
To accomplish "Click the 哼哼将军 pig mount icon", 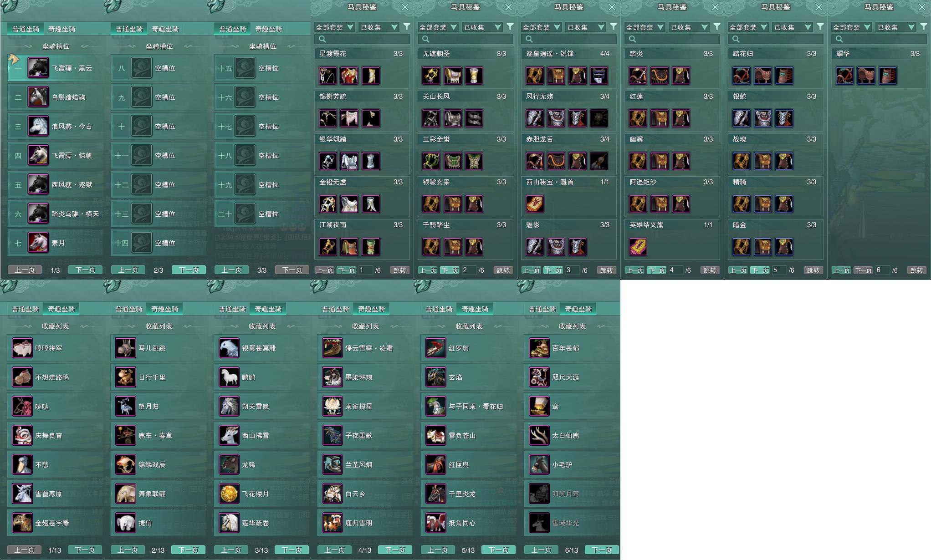I will tap(22, 348).
